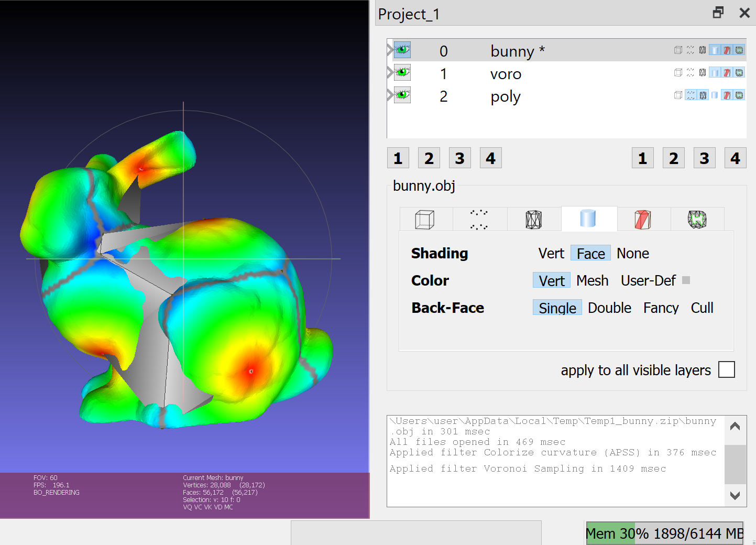Open the Selection rendering tab with green mesh icon
The width and height of the screenshot is (756, 545).
[x=697, y=219]
